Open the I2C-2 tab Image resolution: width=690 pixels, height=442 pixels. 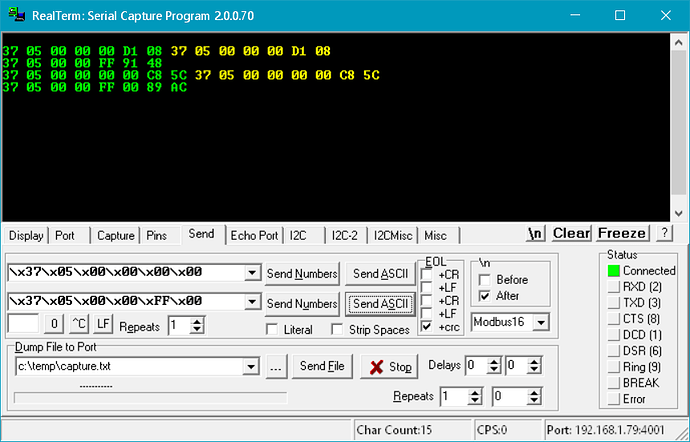point(345,236)
